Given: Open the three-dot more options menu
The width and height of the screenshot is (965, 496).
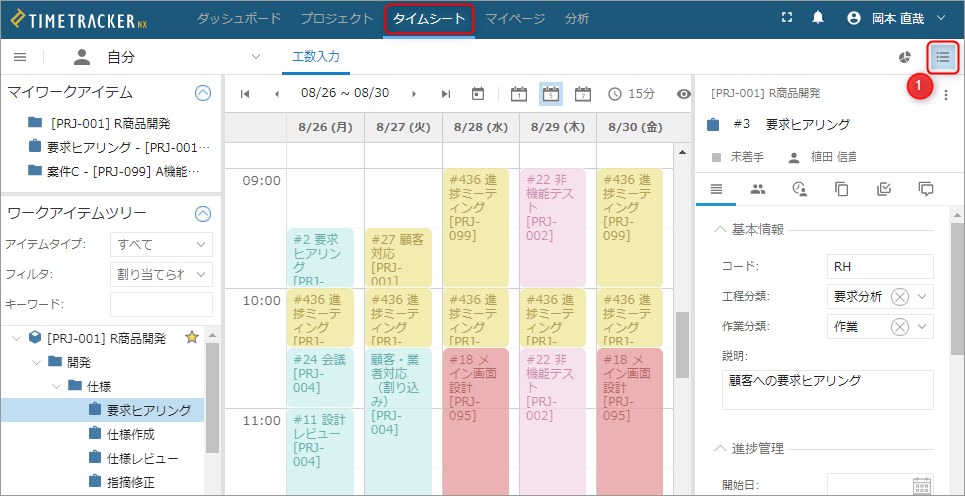Looking at the screenshot, I should click(x=946, y=95).
